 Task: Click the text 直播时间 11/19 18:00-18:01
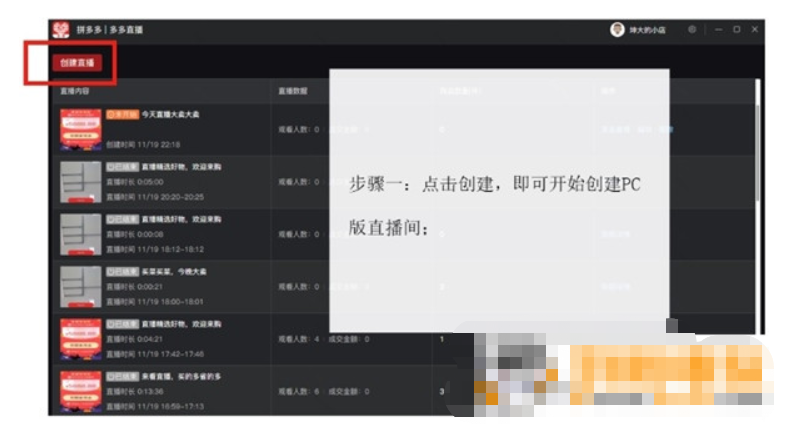pos(155,302)
